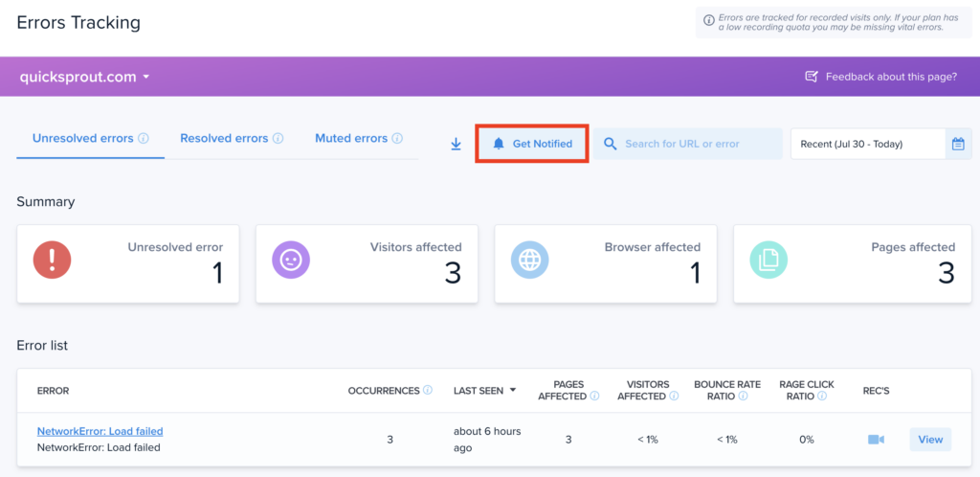Image resolution: width=980 pixels, height=477 pixels.
Task: Click the Errors Tracking page title
Action: (78, 23)
